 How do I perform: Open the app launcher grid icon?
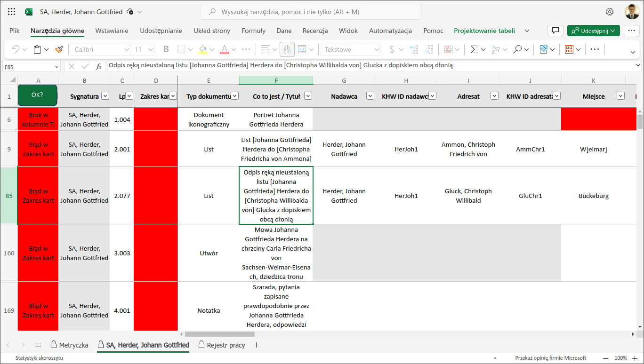[12, 12]
